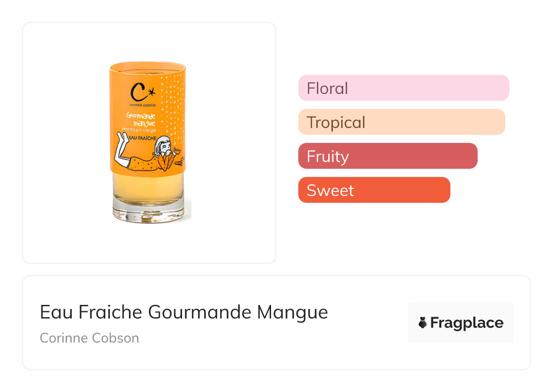Click the yellow liquid section of the bottle
The height and width of the screenshot is (392, 553).
pos(148,188)
